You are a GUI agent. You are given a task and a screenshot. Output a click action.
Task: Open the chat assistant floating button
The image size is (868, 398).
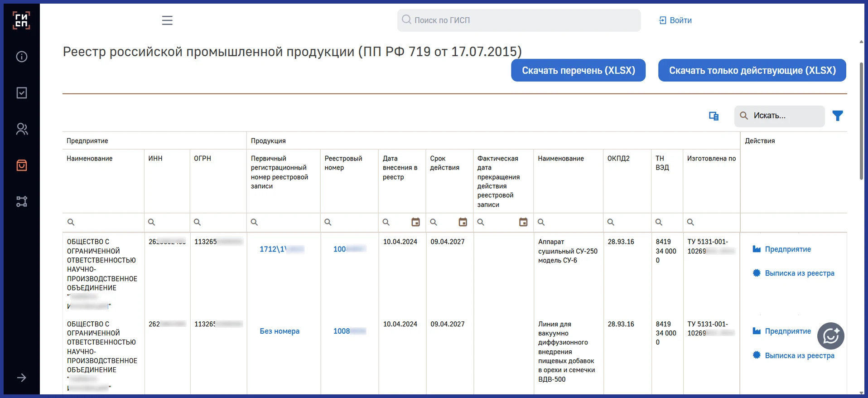tap(830, 336)
